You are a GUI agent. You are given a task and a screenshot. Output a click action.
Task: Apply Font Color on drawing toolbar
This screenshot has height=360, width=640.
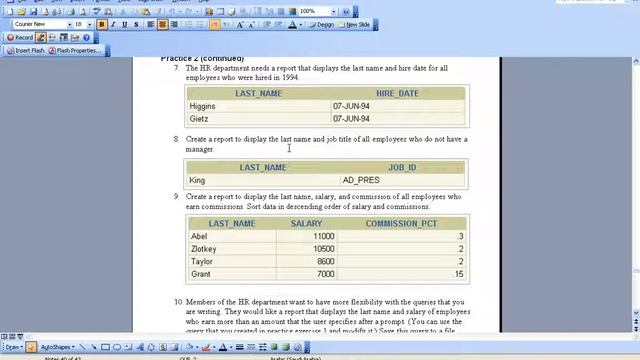(223, 347)
